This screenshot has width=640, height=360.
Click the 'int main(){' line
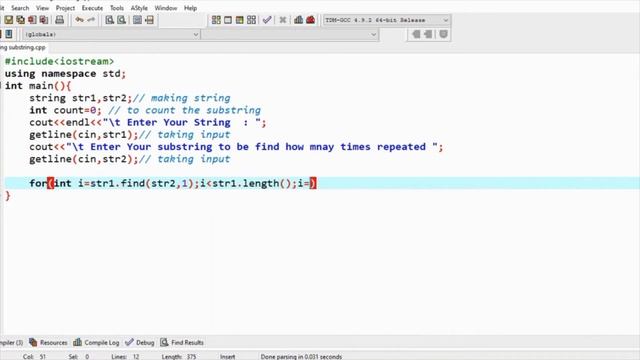(38, 86)
